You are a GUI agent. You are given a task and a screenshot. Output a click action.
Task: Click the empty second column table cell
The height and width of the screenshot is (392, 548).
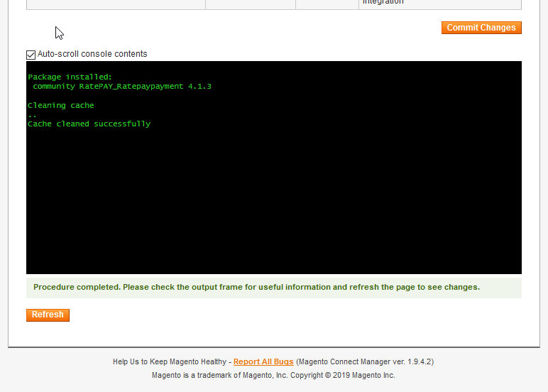click(250, 4)
